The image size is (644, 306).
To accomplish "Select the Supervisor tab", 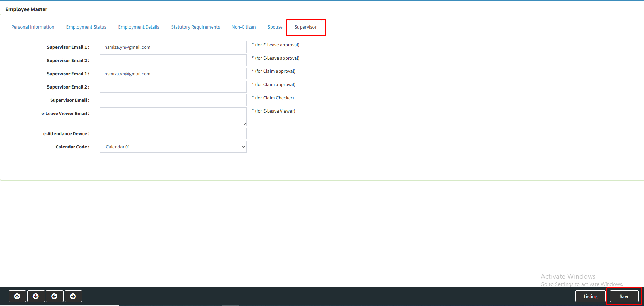I will [x=305, y=27].
